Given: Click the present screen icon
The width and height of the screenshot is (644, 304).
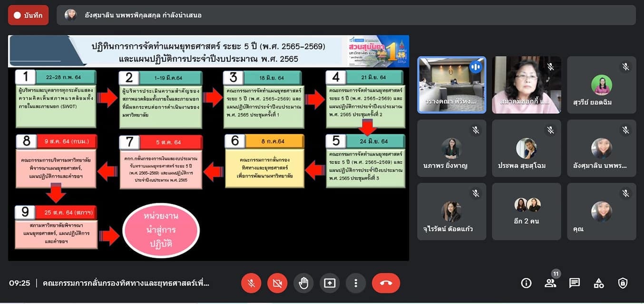Looking at the screenshot, I should (x=330, y=283).
